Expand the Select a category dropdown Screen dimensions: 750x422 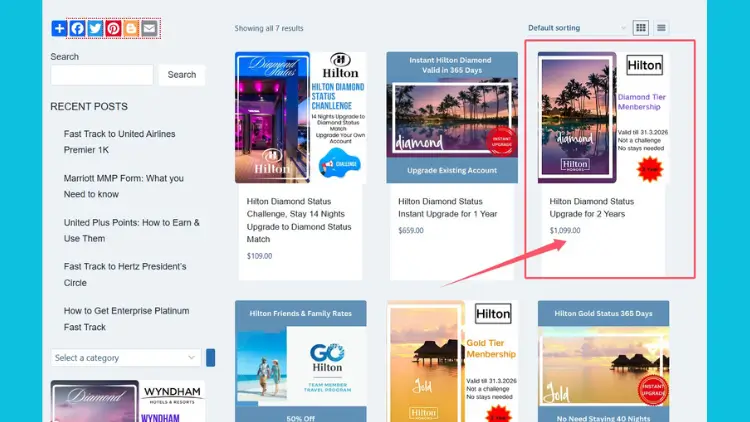126,357
